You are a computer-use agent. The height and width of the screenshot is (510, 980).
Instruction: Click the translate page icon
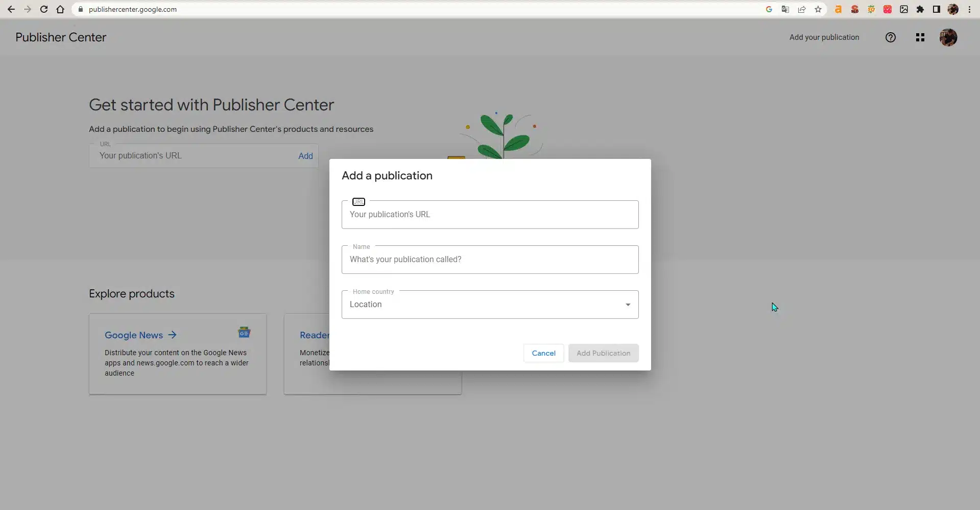coord(785,9)
